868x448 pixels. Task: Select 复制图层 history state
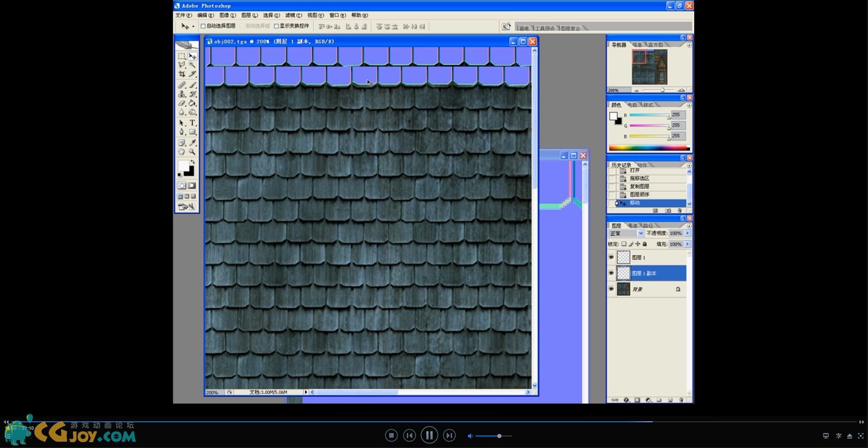639,186
